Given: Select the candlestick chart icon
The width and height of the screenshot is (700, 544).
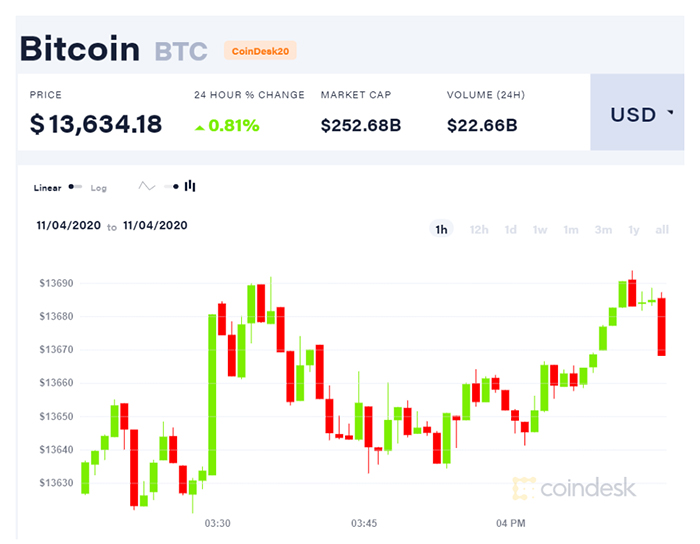Looking at the screenshot, I should pos(189,186).
